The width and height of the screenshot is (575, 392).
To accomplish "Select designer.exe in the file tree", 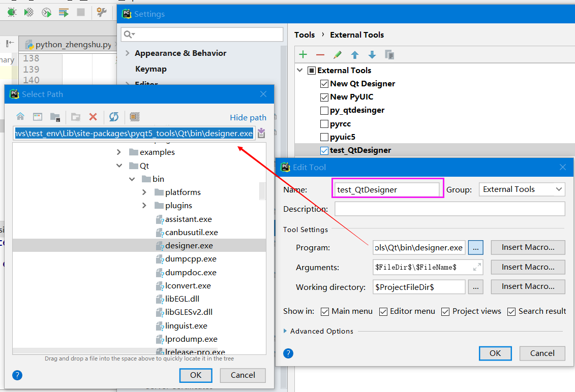I will pos(139,245).
